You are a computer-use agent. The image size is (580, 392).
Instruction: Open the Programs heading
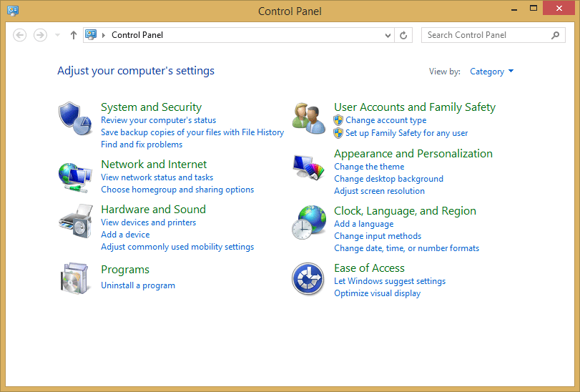pos(125,270)
